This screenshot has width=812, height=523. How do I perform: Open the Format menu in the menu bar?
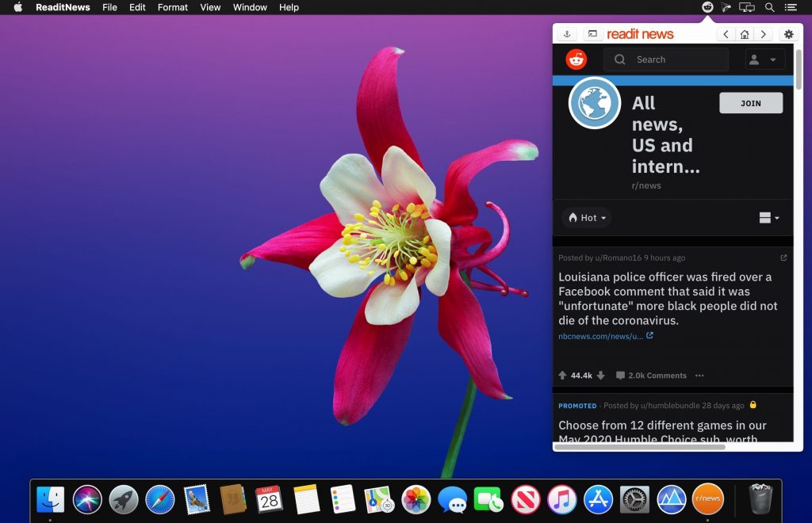pyautogui.click(x=172, y=7)
